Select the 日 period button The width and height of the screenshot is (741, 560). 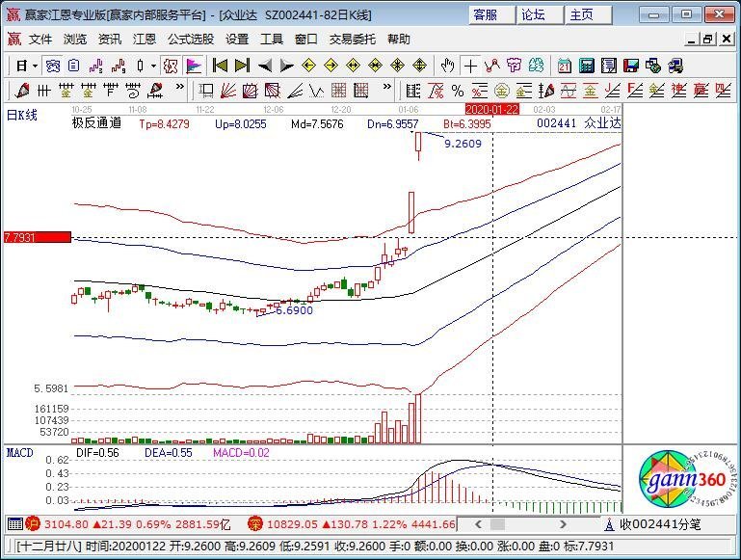(22, 66)
